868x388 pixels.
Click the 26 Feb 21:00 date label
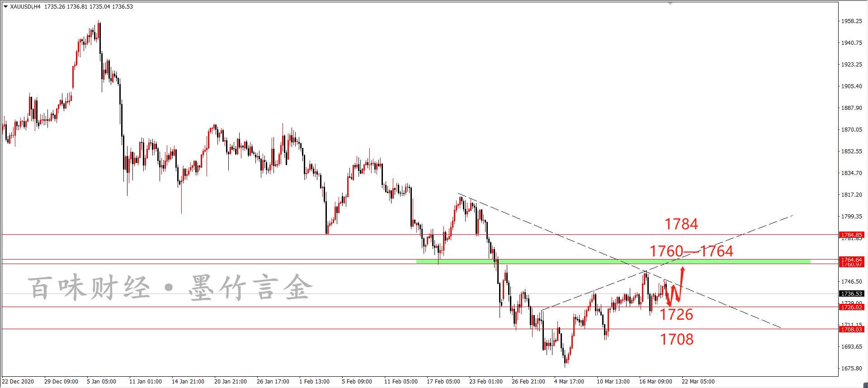coord(528,382)
